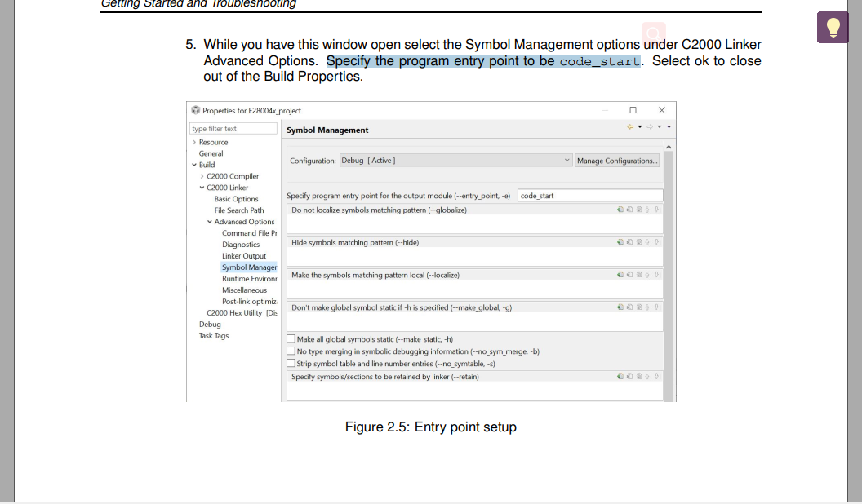Delete the selected --localize pattern entry
862x504 pixels.
629,275
